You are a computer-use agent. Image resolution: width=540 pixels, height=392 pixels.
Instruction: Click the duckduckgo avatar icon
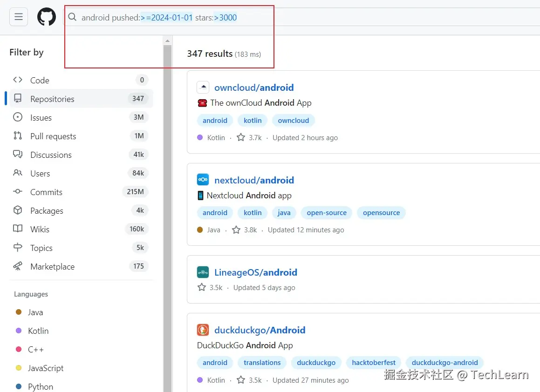coord(203,330)
